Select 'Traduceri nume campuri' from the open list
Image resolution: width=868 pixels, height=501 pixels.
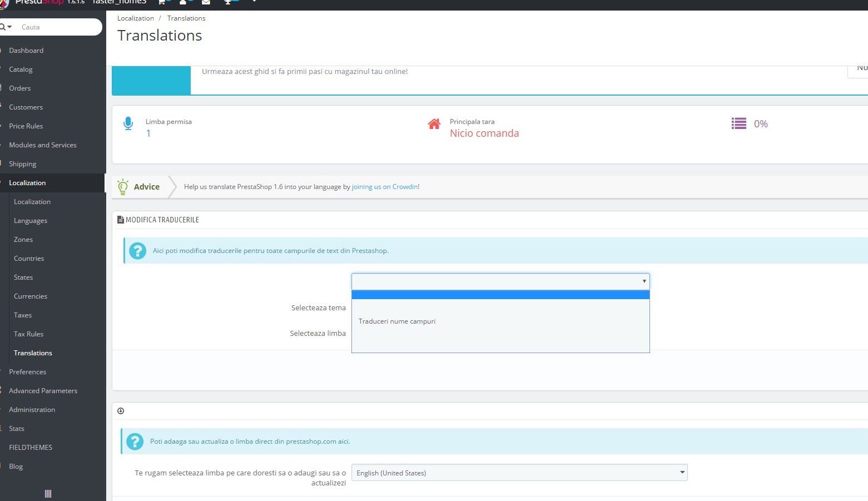(x=397, y=321)
